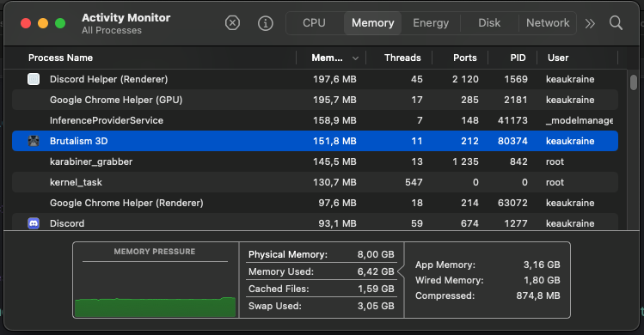Select the Google Chrome Helper (Renderer) row
The height and width of the screenshot is (335, 644).
315,203
